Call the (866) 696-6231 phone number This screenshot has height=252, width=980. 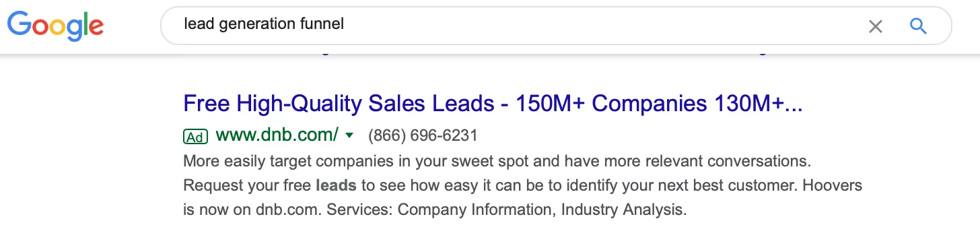(423, 136)
